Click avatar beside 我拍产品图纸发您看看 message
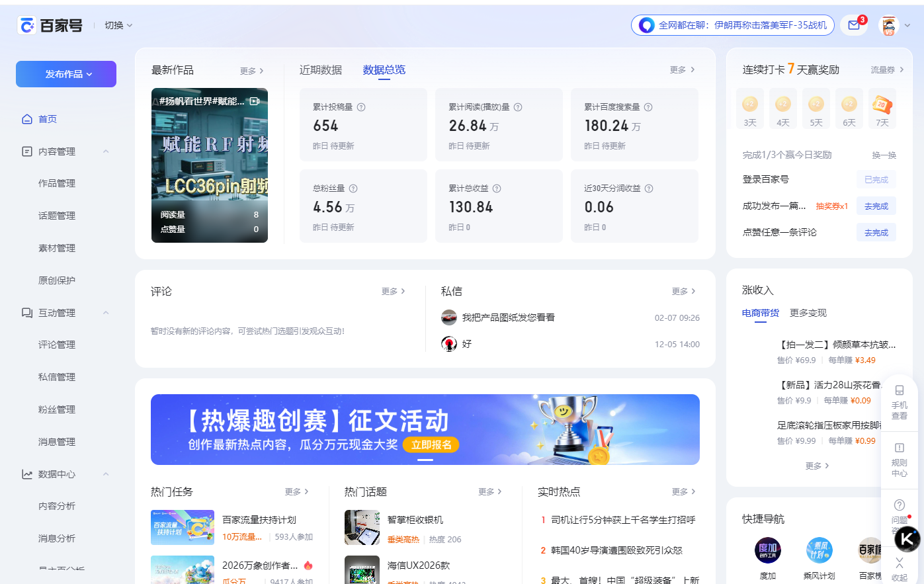Screen dimensions: 924x584 (x=449, y=317)
